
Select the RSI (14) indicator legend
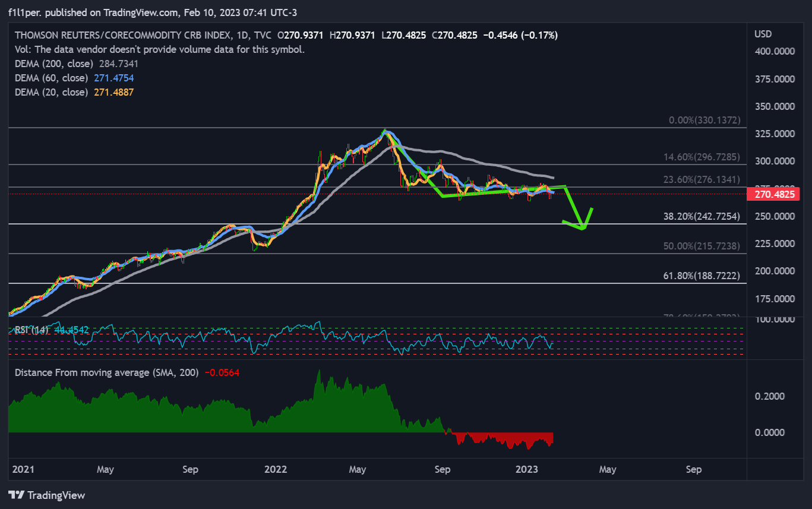point(32,330)
